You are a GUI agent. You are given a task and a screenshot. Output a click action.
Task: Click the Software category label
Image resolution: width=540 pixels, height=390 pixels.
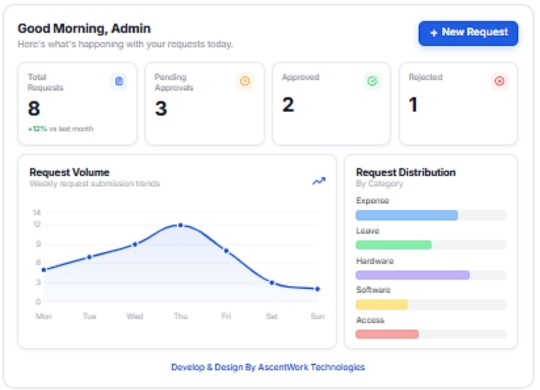[373, 290]
